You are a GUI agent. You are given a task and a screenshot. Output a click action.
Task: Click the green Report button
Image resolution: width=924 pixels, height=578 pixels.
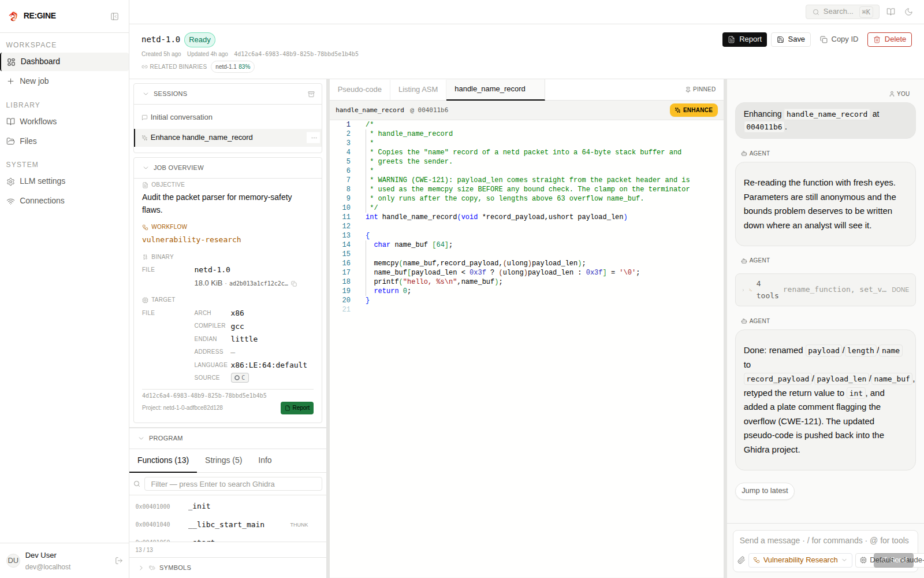[297, 408]
